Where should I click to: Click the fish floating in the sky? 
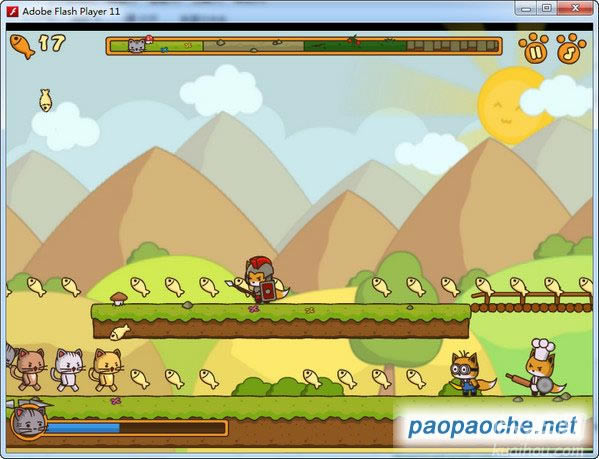[x=45, y=100]
